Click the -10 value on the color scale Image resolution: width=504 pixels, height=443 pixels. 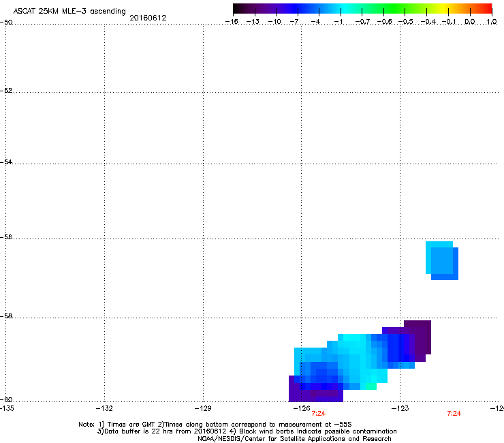274,22
